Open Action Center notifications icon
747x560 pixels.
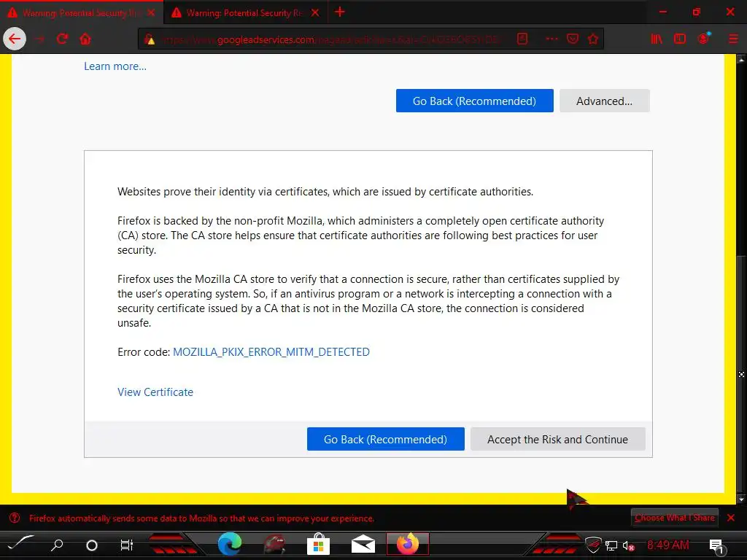716,546
